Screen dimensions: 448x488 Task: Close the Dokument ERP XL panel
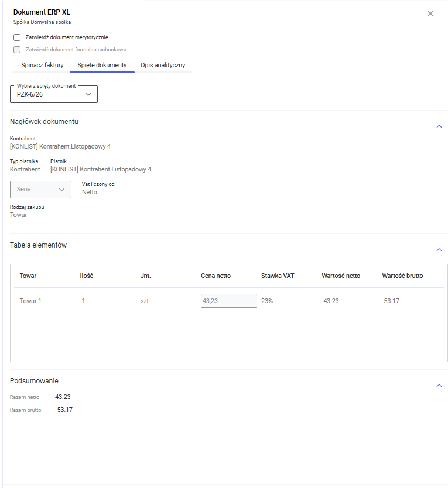click(x=430, y=13)
